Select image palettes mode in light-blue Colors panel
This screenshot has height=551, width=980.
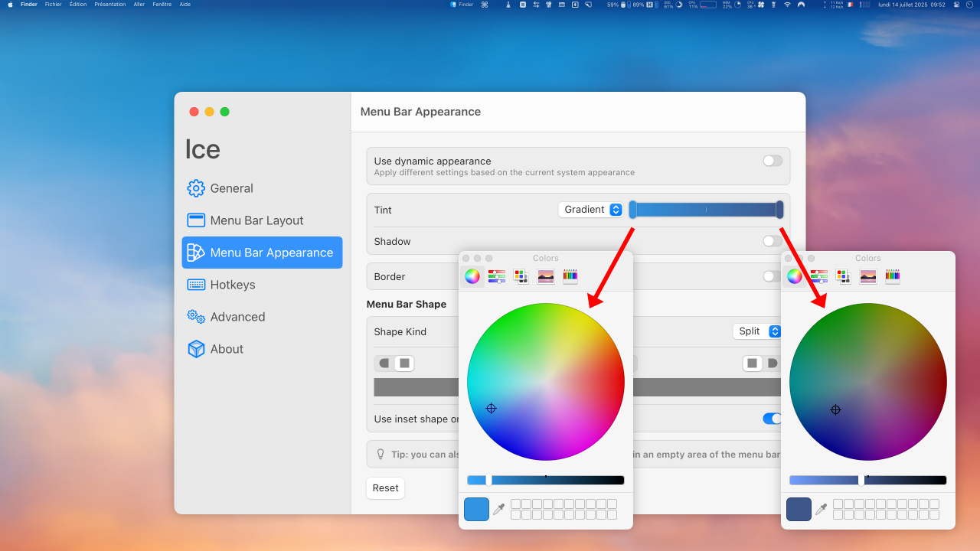coord(546,276)
